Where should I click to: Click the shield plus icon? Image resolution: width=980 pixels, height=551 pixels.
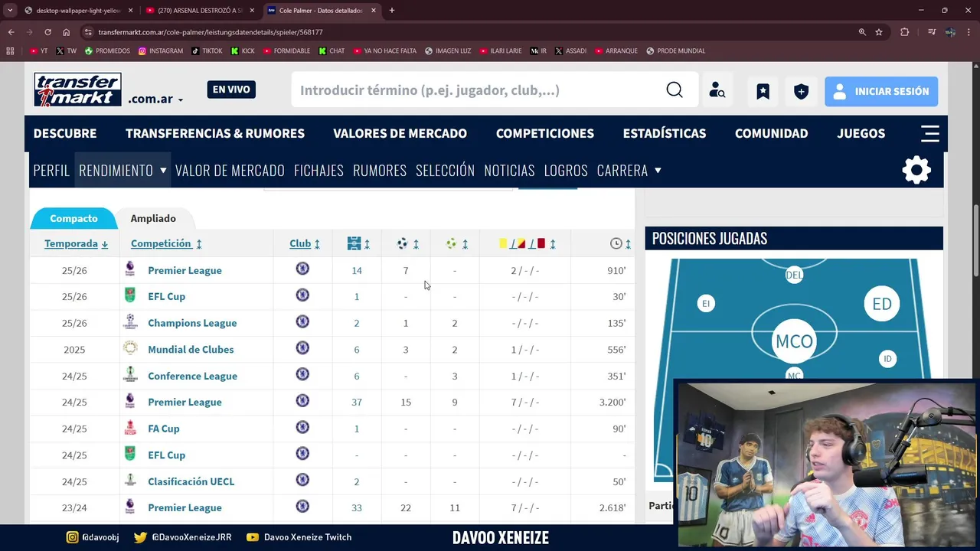coord(801,91)
